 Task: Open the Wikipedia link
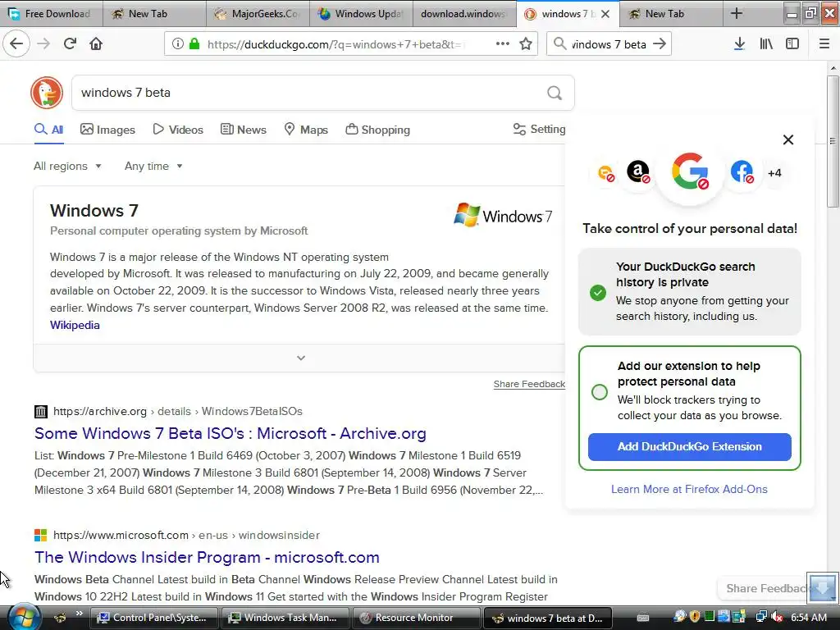(x=75, y=325)
